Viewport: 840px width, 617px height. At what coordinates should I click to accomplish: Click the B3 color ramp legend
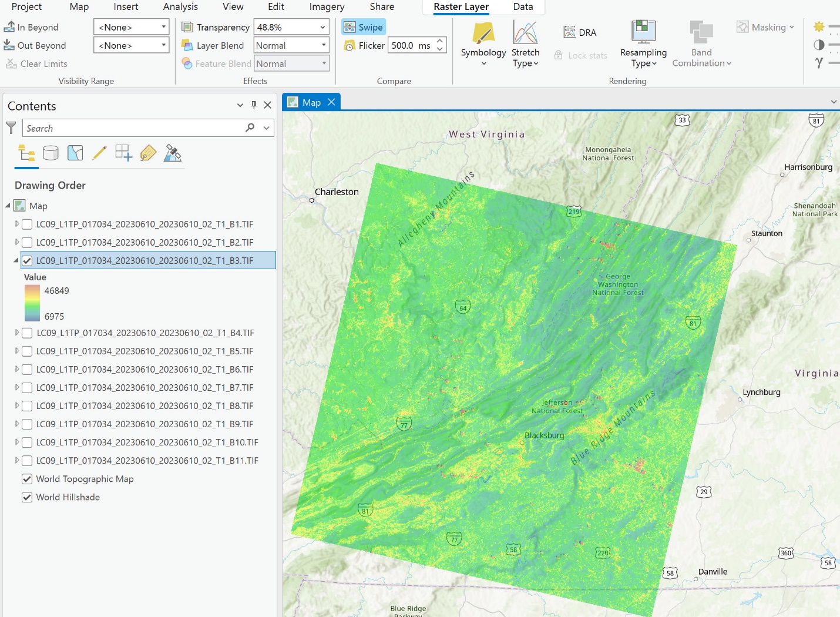tap(32, 303)
